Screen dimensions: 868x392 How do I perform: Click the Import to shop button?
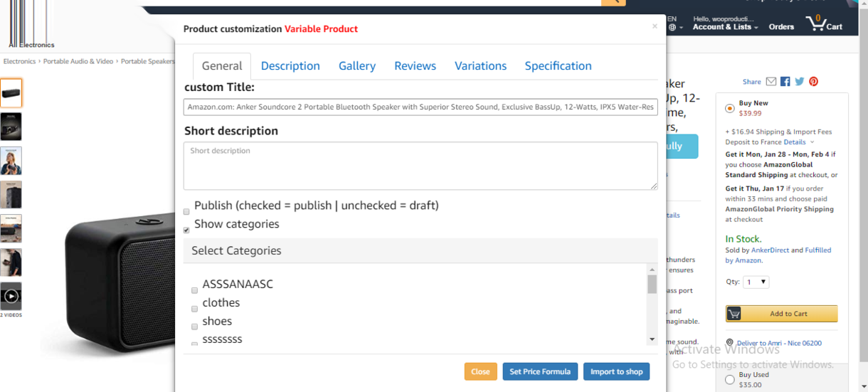tap(616, 371)
